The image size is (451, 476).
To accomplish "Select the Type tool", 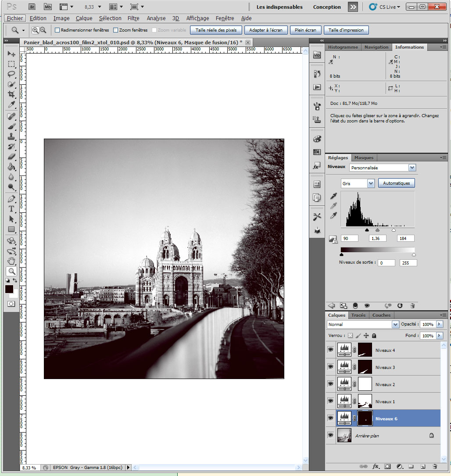I will click(x=11, y=208).
